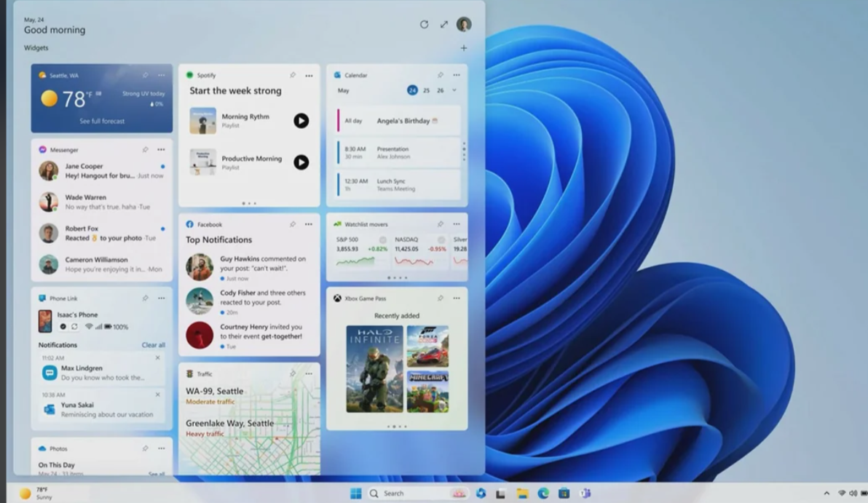
Task: Pin the Weather widget
Action: [145, 75]
